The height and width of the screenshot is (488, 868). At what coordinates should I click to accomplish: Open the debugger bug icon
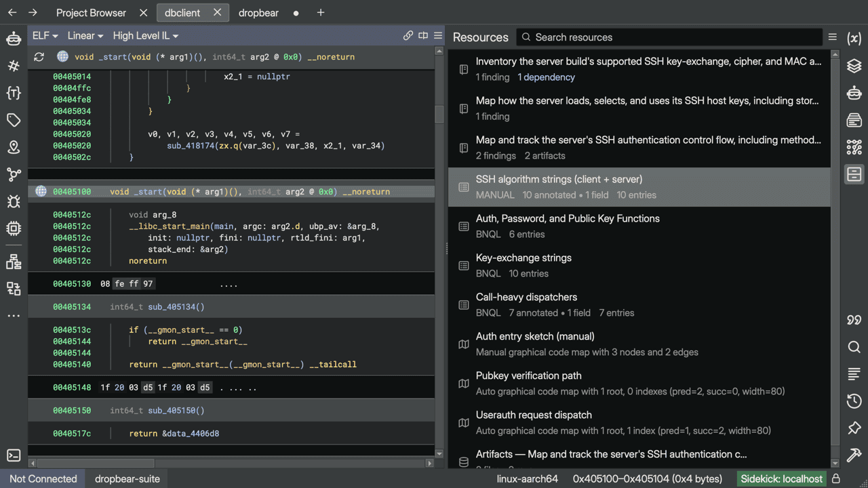(14, 201)
